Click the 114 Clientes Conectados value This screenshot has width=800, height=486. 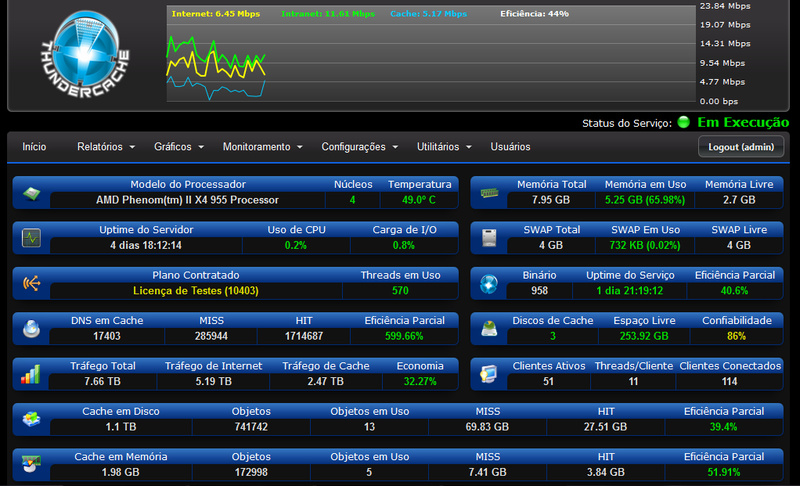(x=730, y=381)
